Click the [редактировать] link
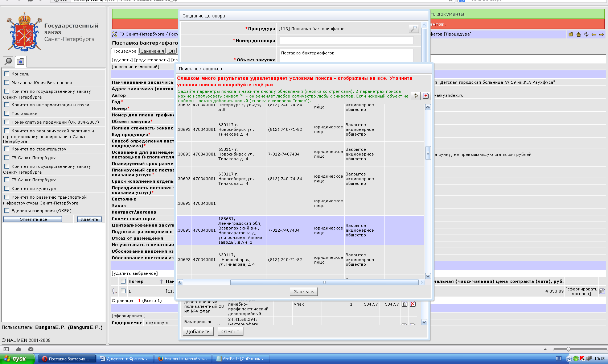The height and width of the screenshot is (364, 608). coord(152,60)
